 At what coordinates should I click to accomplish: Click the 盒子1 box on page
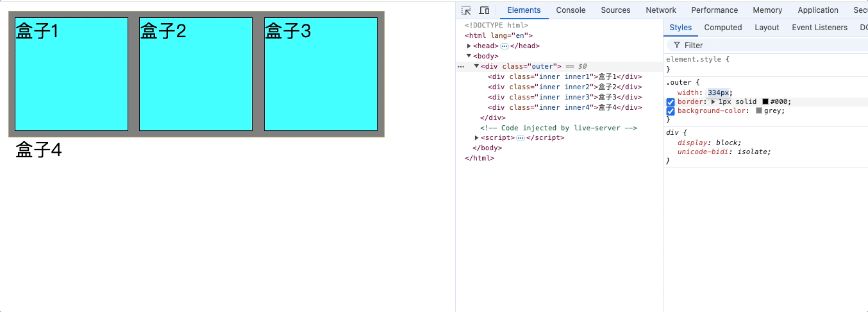pos(71,74)
